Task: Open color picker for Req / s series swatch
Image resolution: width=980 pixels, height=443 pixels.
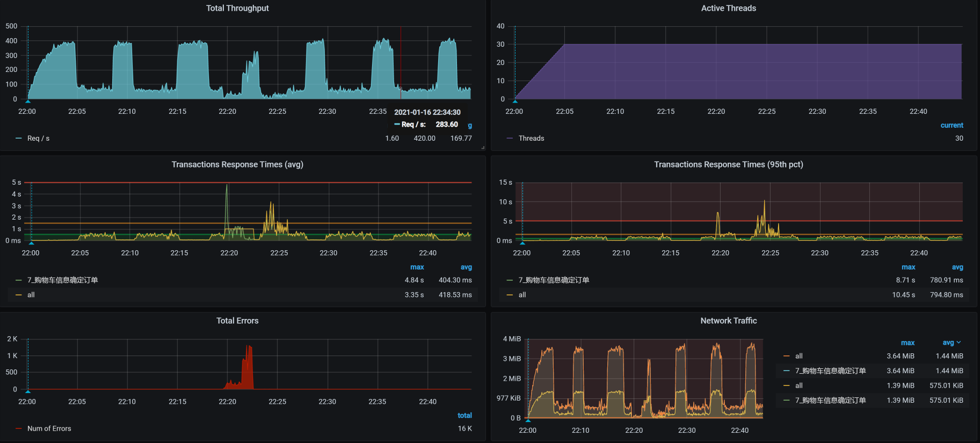Action: pos(19,139)
